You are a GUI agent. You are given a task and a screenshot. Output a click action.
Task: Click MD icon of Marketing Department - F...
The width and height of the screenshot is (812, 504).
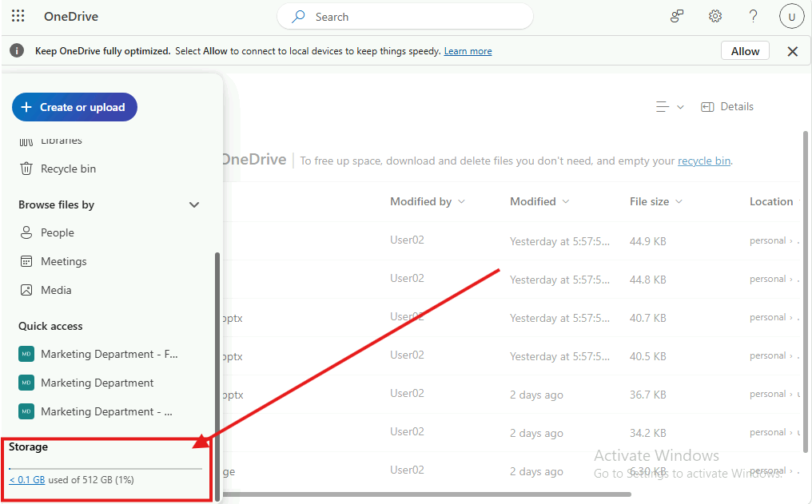(26, 354)
